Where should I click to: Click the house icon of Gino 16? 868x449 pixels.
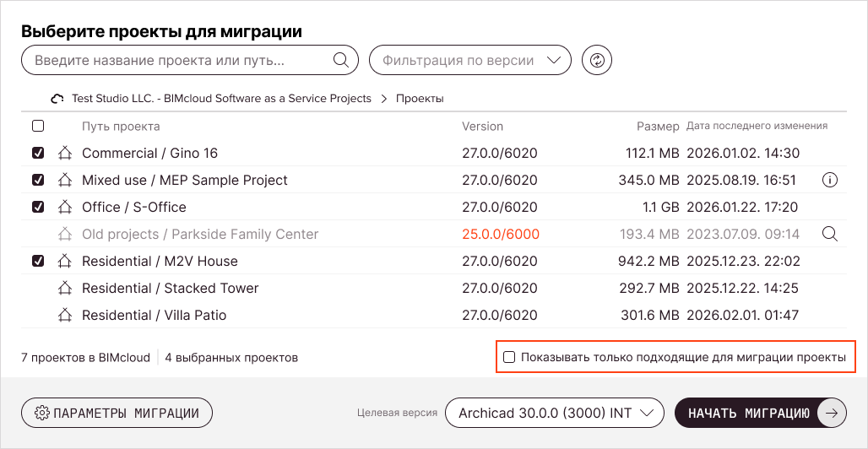(x=65, y=153)
